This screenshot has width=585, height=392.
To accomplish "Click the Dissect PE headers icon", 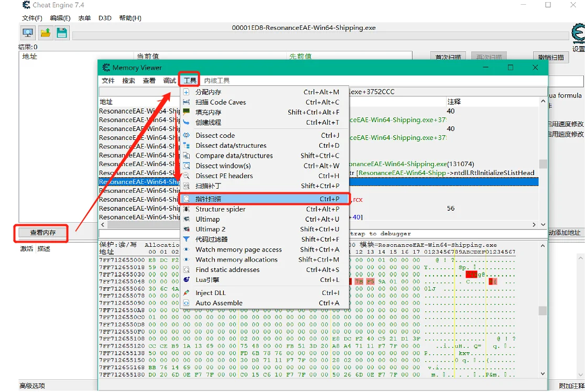I will point(187,176).
